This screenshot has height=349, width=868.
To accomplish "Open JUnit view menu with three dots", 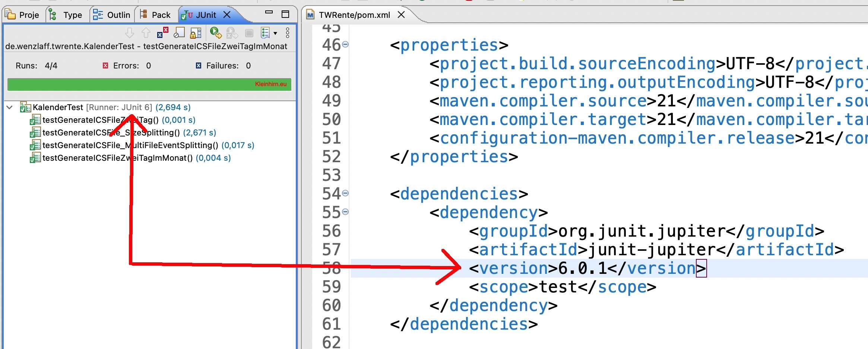I will pyautogui.click(x=287, y=33).
